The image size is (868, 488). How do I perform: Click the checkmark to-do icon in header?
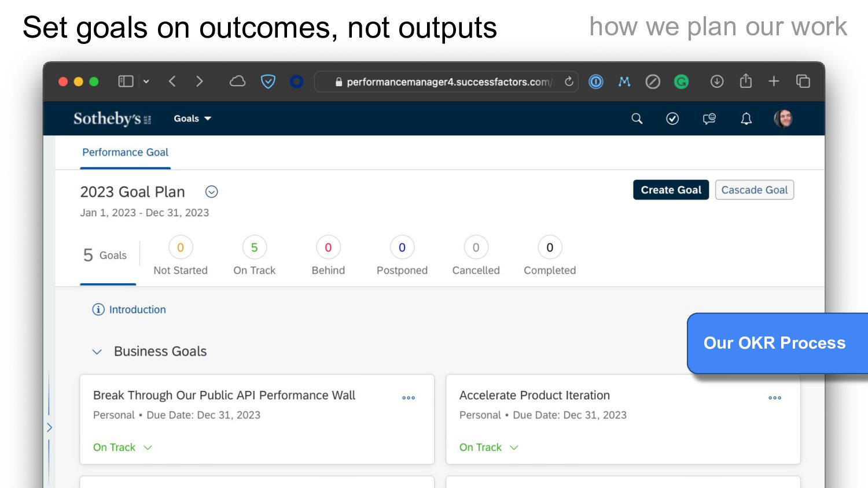point(672,119)
